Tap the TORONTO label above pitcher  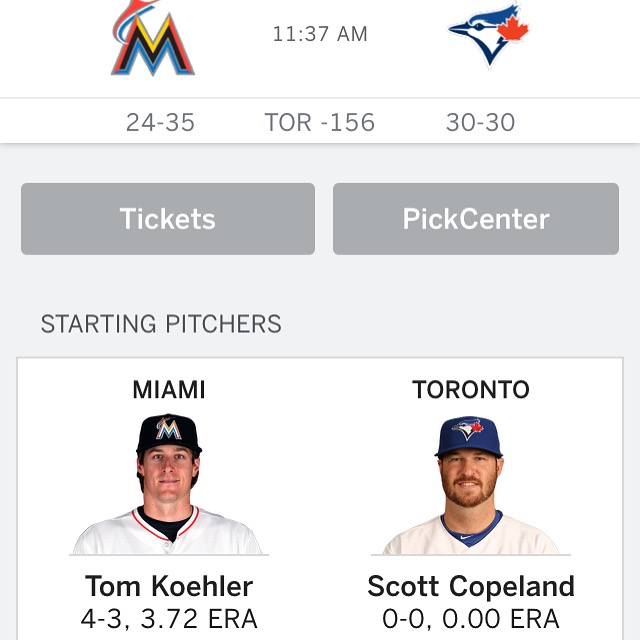[x=471, y=390]
